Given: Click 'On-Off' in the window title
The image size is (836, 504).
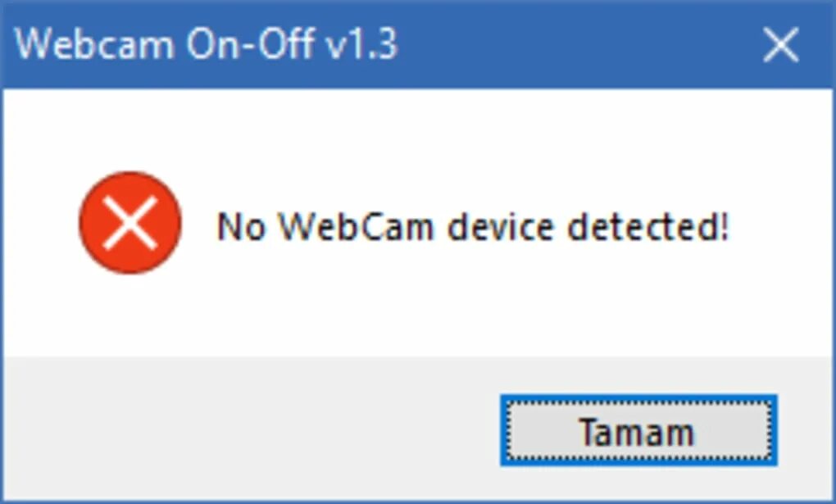Looking at the screenshot, I should click(x=249, y=44).
